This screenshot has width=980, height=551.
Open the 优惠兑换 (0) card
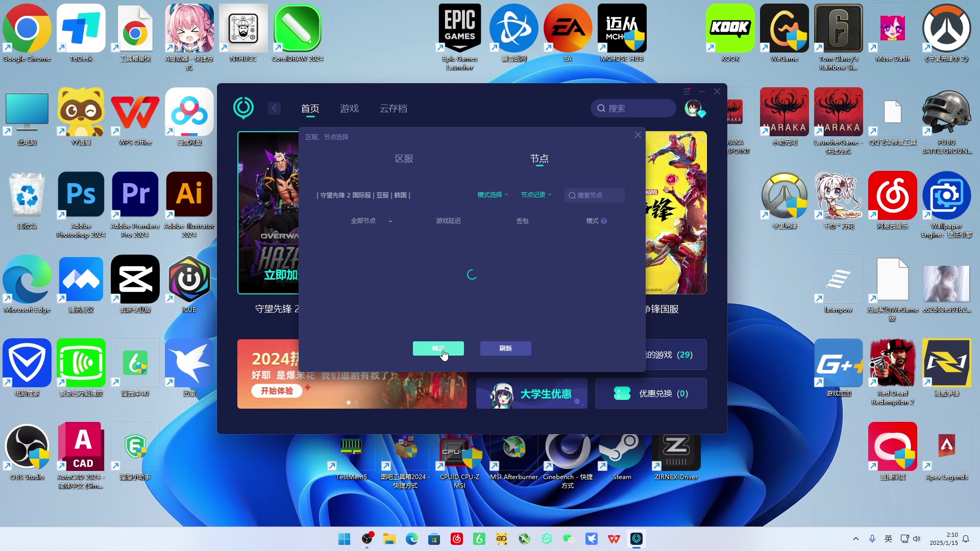[651, 393]
